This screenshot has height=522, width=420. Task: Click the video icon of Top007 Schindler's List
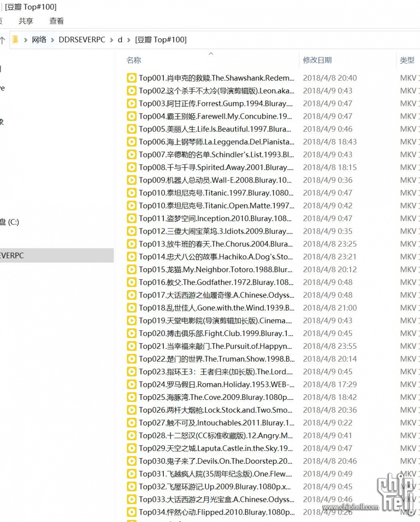(x=131, y=155)
